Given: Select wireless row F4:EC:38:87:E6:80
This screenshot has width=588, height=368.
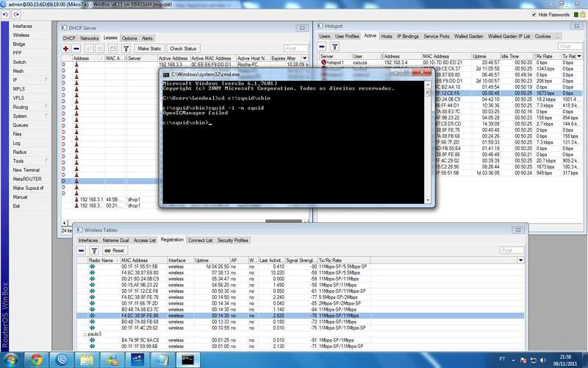Looking at the screenshot, I should pos(300,272).
